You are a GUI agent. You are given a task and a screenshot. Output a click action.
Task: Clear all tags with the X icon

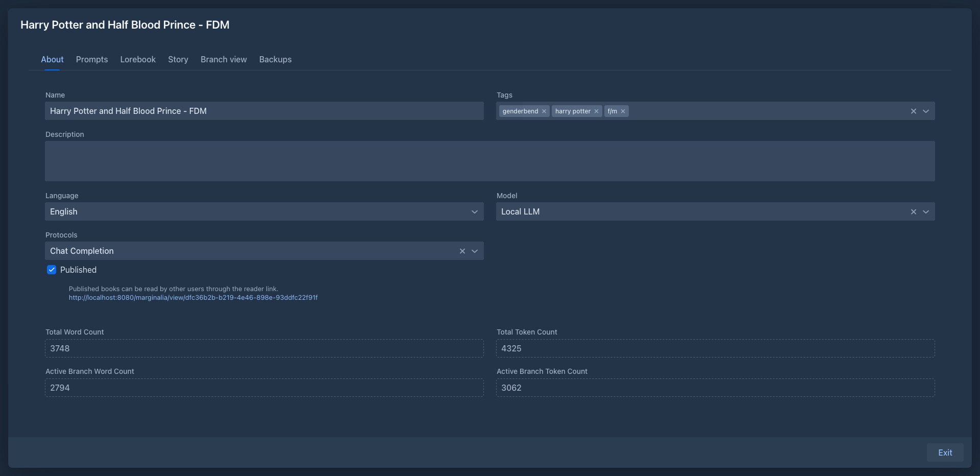tap(914, 111)
